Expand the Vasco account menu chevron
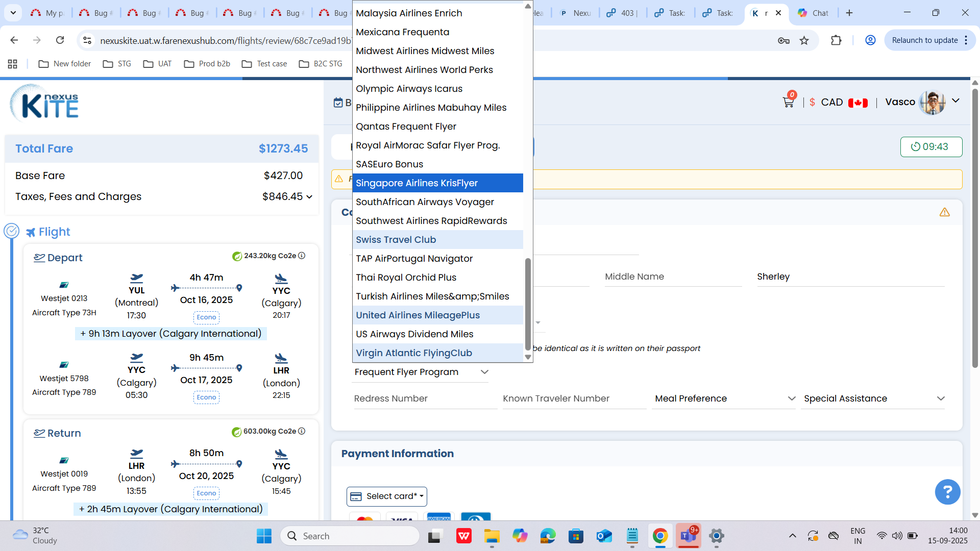The image size is (980, 551). [955, 101]
